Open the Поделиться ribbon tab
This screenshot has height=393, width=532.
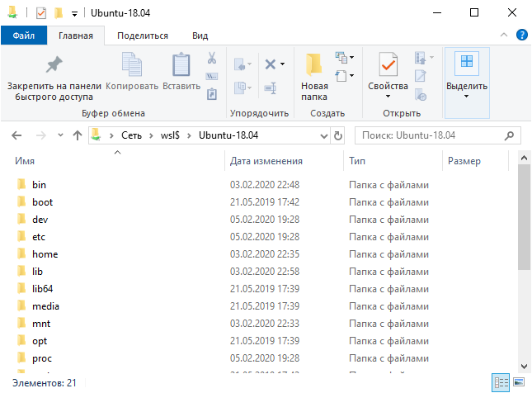coord(143,36)
